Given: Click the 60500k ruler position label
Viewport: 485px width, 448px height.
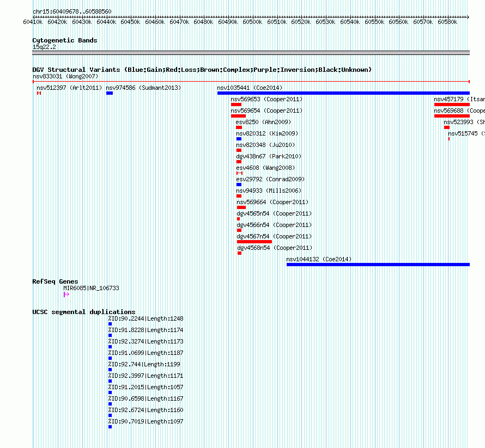Looking at the screenshot, I should point(252,22).
